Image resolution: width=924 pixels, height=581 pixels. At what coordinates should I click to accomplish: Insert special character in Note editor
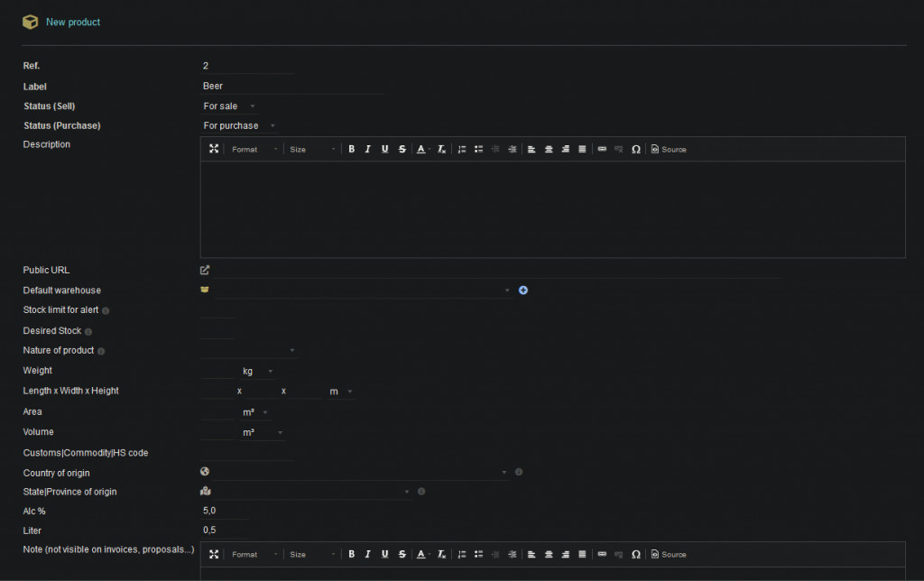click(636, 554)
